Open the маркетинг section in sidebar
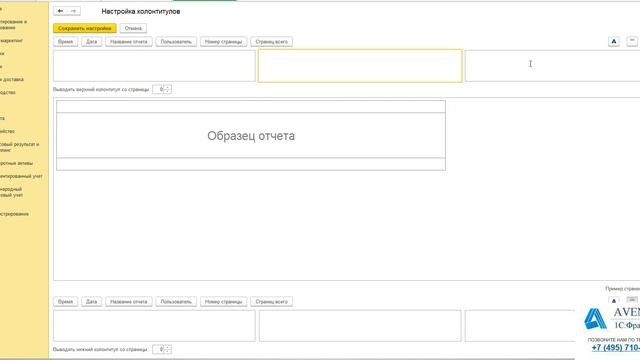Viewport: 640px width, 360px height. pyautogui.click(x=11, y=41)
